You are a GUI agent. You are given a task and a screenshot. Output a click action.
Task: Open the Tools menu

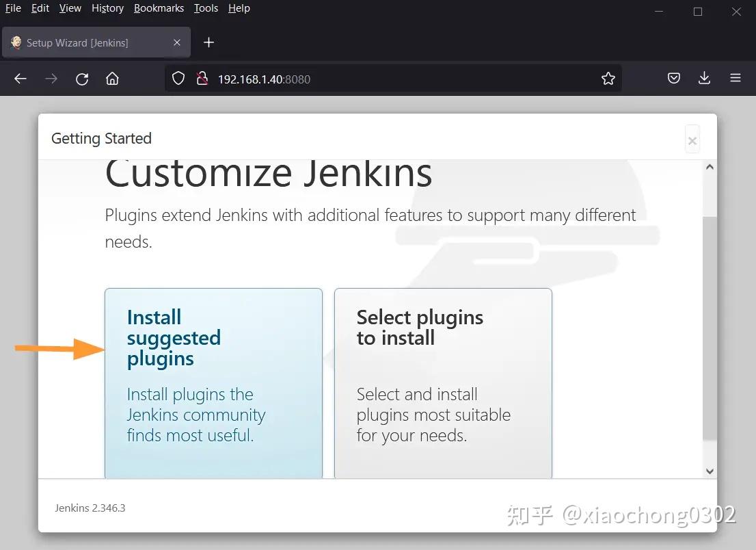[206, 8]
